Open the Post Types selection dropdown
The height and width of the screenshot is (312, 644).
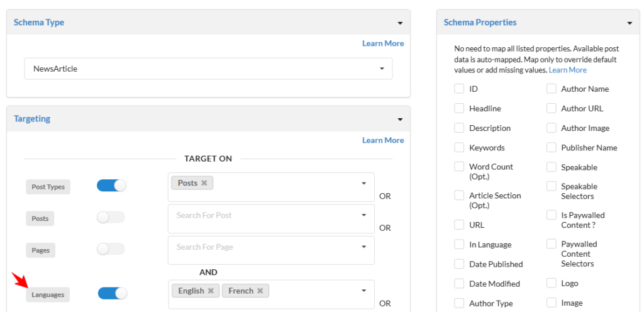pyautogui.click(x=364, y=183)
